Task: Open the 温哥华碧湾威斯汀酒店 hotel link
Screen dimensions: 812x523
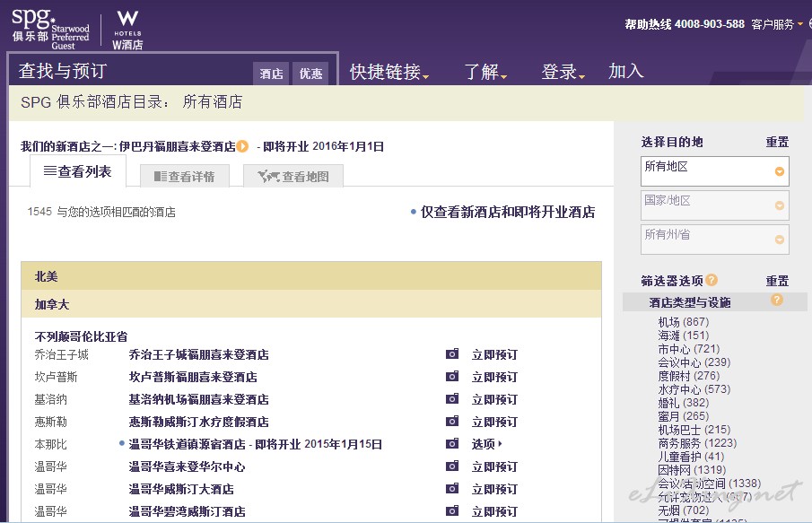Action: pos(187,511)
